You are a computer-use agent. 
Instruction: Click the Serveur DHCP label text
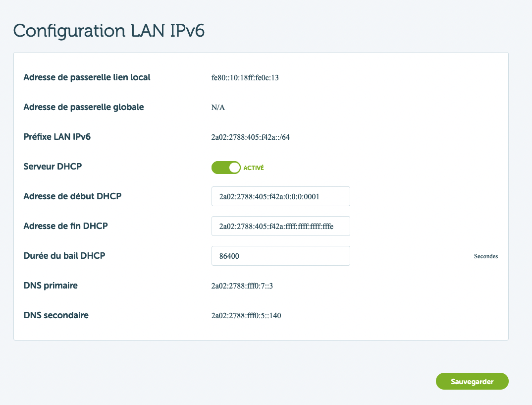point(53,167)
